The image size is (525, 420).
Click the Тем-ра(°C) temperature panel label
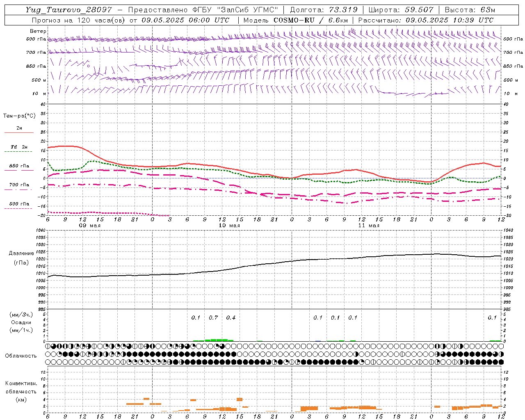pos(19,116)
